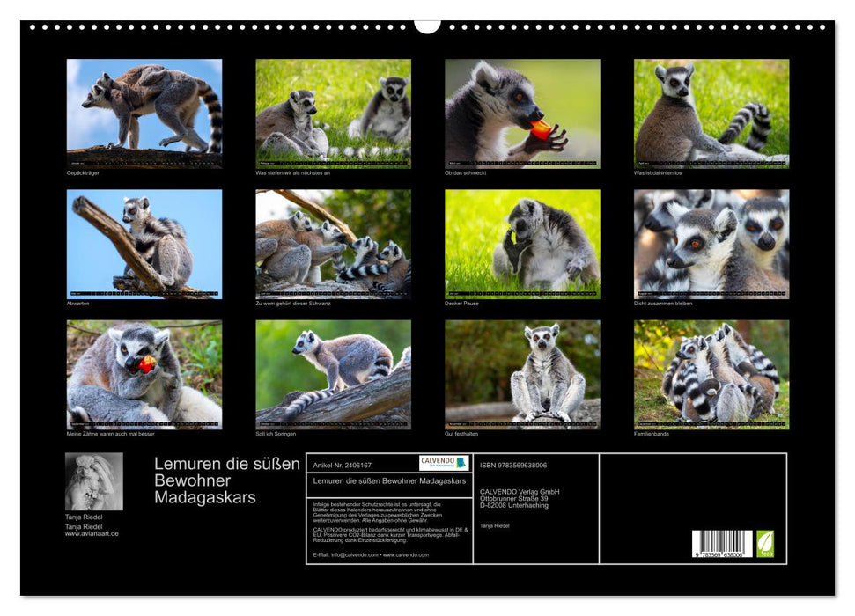Select the 'Gut festhalten' photo
The height and width of the screenshot is (616, 855).
[x=522, y=375]
